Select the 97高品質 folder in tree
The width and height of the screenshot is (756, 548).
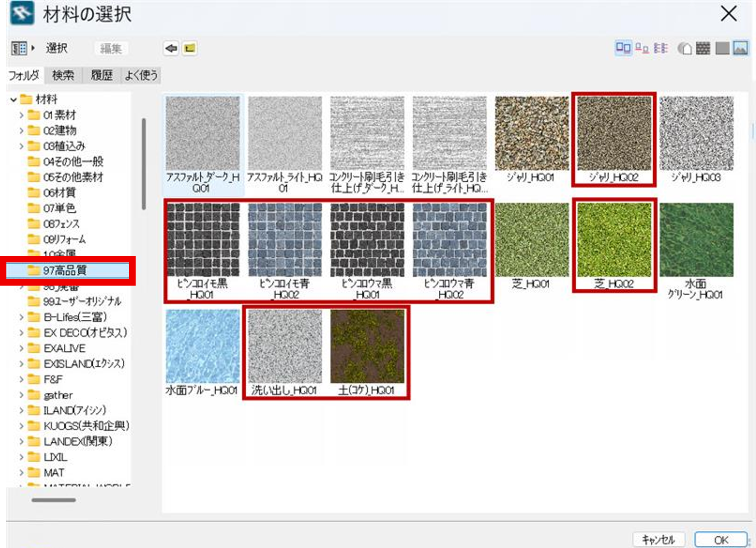tap(65, 271)
